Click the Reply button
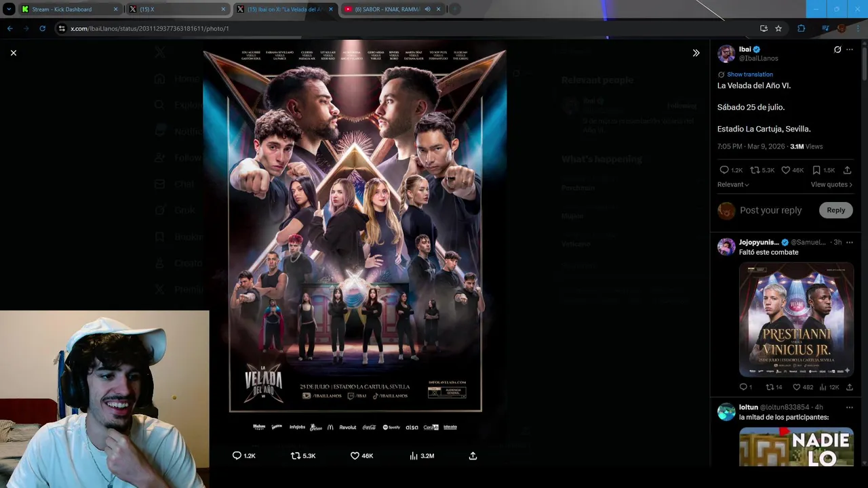This screenshot has height=488, width=868. [835, 210]
